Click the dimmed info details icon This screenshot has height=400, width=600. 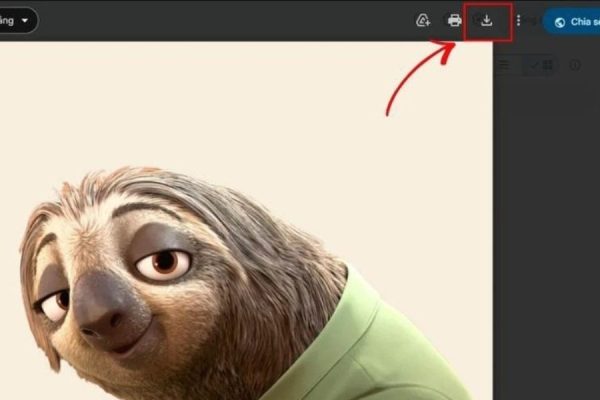click(575, 65)
